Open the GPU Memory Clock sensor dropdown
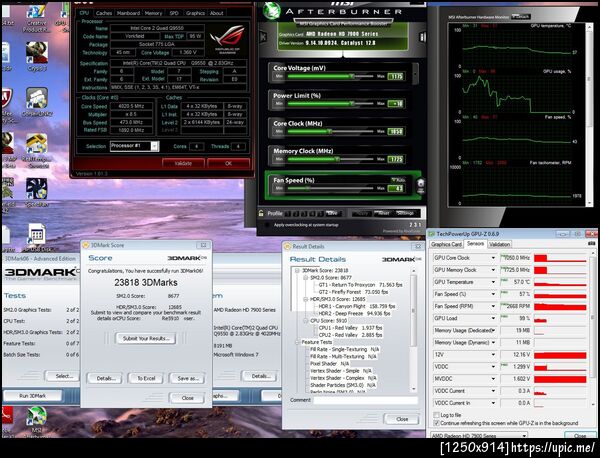This screenshot has width=600, height=458. tap(493, 270)
